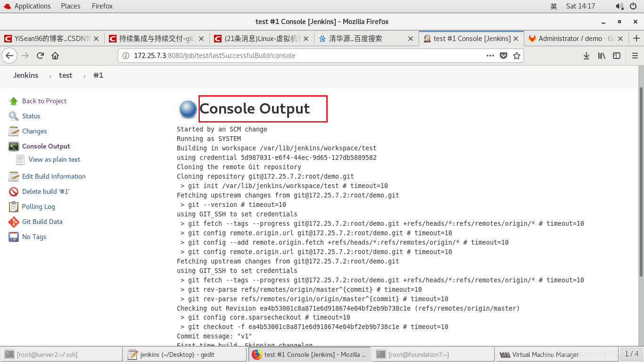Open the Firefox hamburger menu
Image resolution: width=644 pixels, height=362 pixels.
(x=635, y=56)
